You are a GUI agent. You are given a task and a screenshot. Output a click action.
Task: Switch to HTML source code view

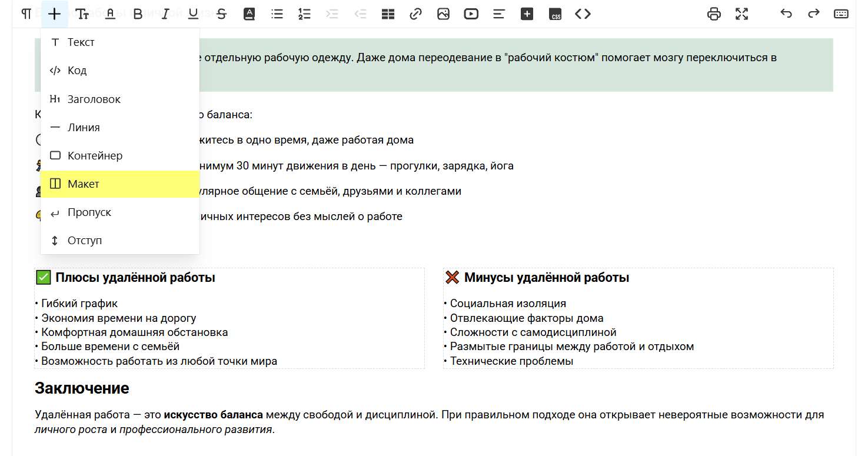click(x=583, y=14)
